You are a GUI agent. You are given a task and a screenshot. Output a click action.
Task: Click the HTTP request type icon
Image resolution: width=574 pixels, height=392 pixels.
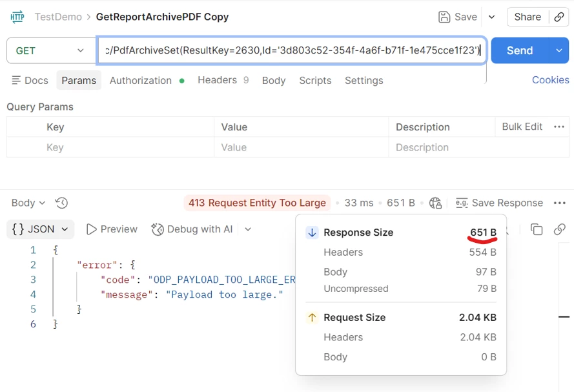click(17, 17)
